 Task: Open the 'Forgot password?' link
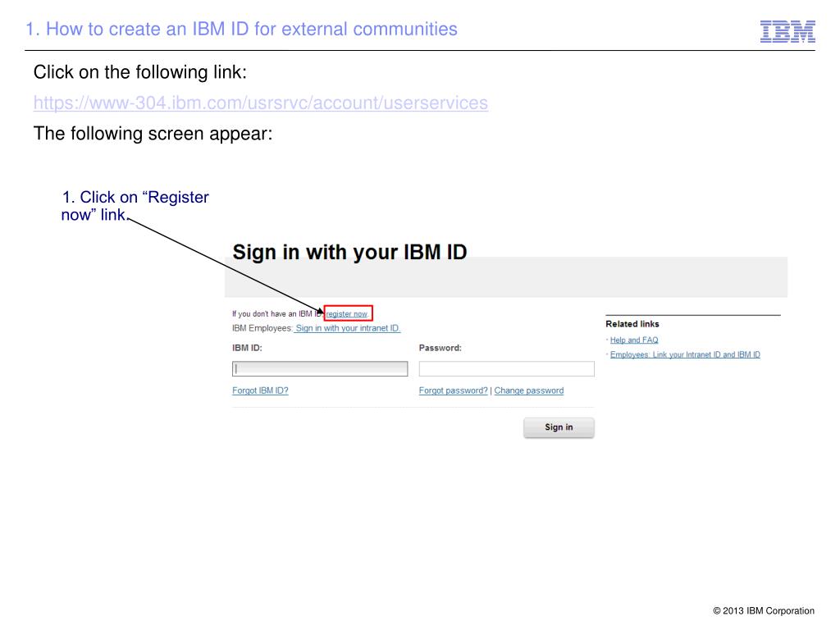[x=453, y=390]
